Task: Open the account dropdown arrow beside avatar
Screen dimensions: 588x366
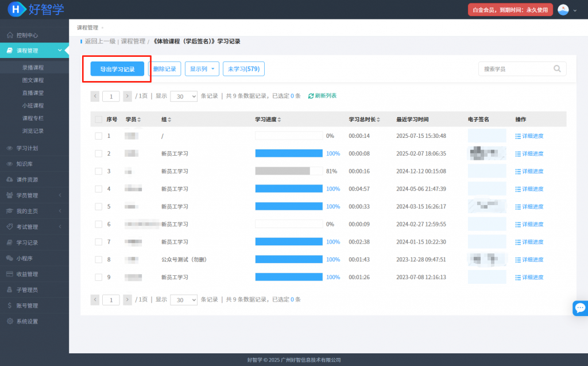Action: coord(575,10)
